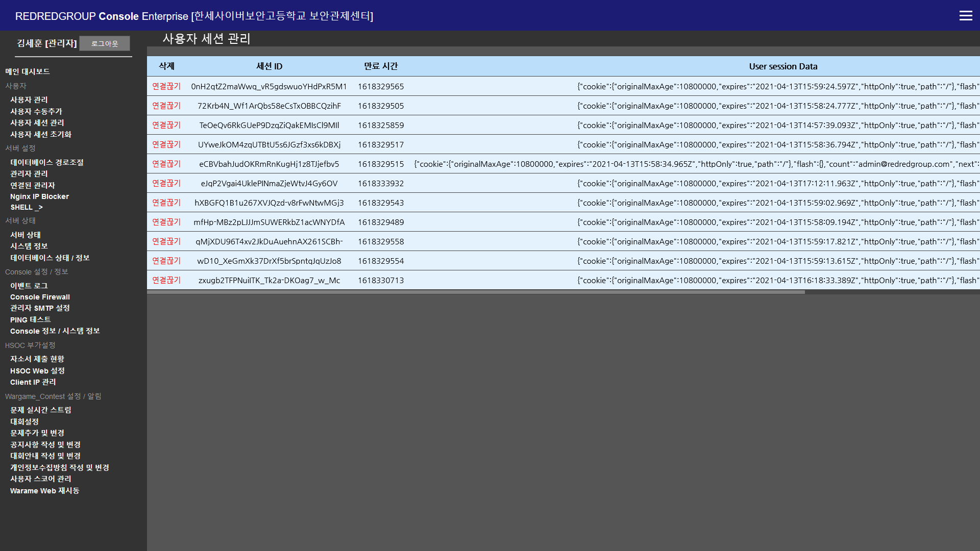
Task: Open the SHELL _> console link
Action: coord(27,208)
